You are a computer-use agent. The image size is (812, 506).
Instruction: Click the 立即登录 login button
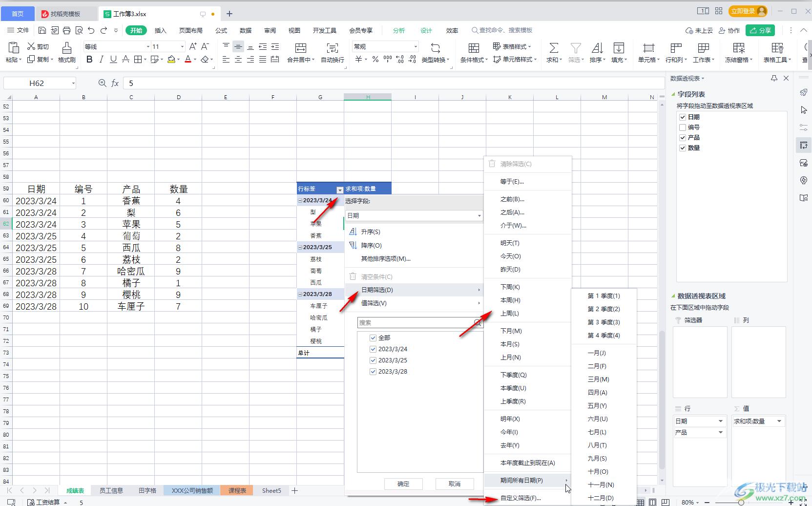click(748, 11)
